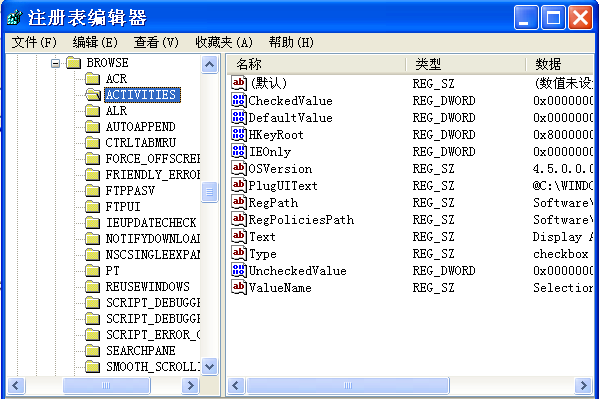Select the FORCE_OFFSCREEN tree key
The width and height of the screenshot is (600, 399).
[x=153, y=159]
